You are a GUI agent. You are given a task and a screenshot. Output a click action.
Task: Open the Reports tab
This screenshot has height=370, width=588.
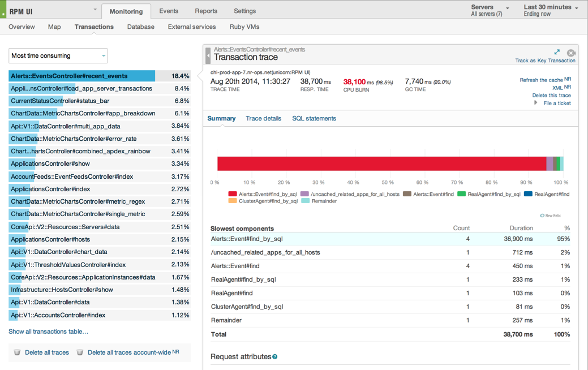pos(206,11)
